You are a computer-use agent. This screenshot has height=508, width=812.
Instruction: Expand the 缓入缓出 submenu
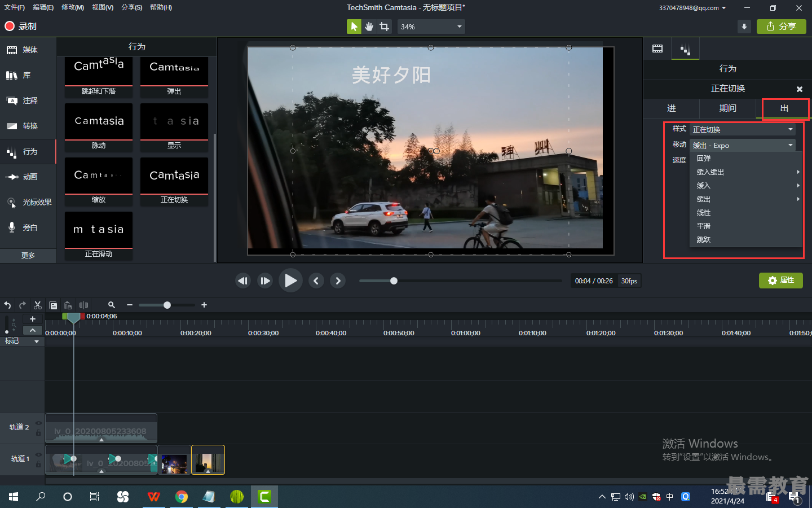tap(745, 172)
